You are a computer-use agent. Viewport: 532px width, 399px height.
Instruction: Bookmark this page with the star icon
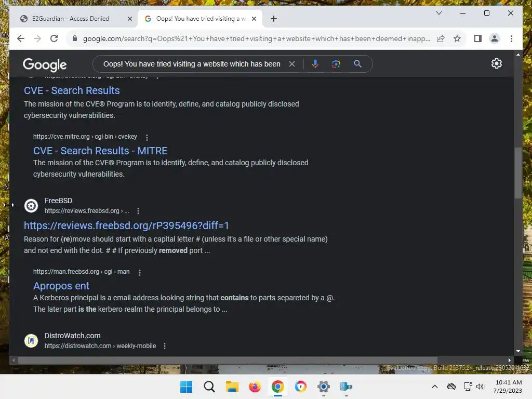coord(457,38)
